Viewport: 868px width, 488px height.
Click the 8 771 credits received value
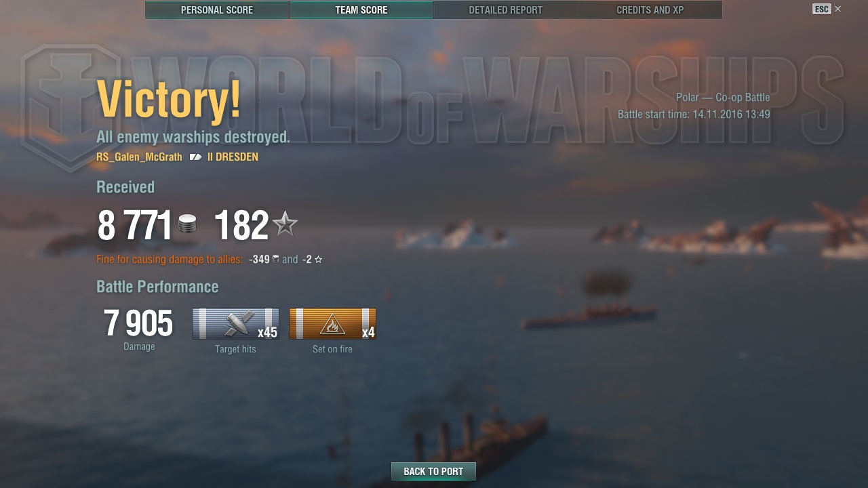[134, 226]
